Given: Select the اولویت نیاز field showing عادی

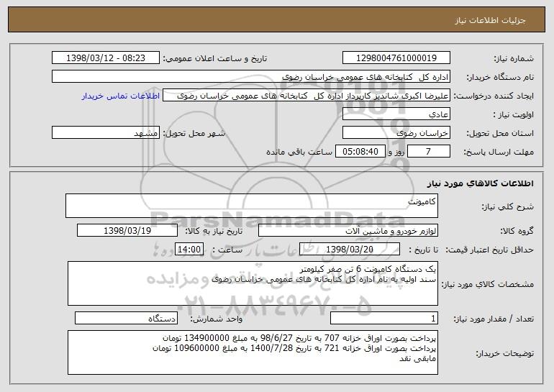Looking at the screenshot, I should tap(396, 114).
